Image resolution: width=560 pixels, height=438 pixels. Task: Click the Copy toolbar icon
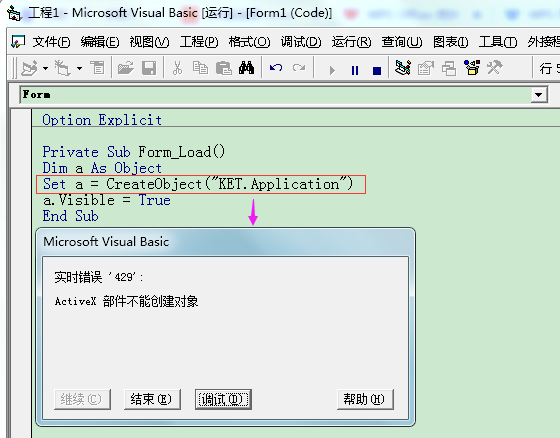[200, 68]
